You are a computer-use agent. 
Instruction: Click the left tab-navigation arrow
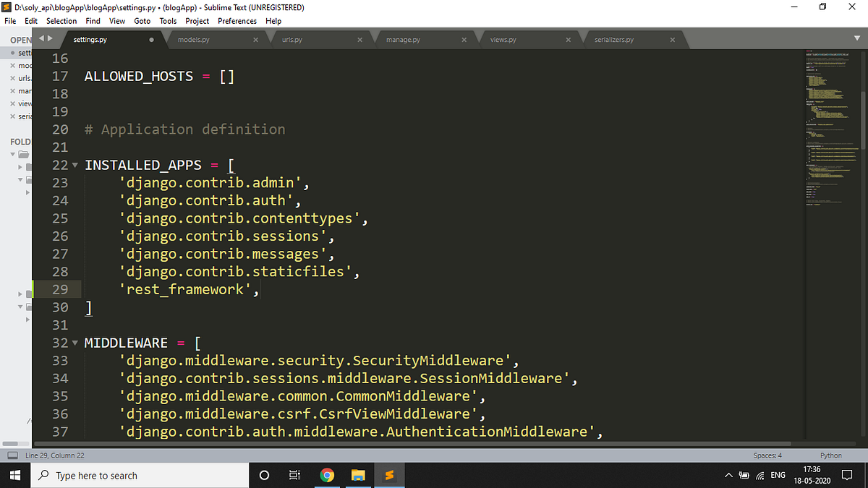click(x=41, y=39)
